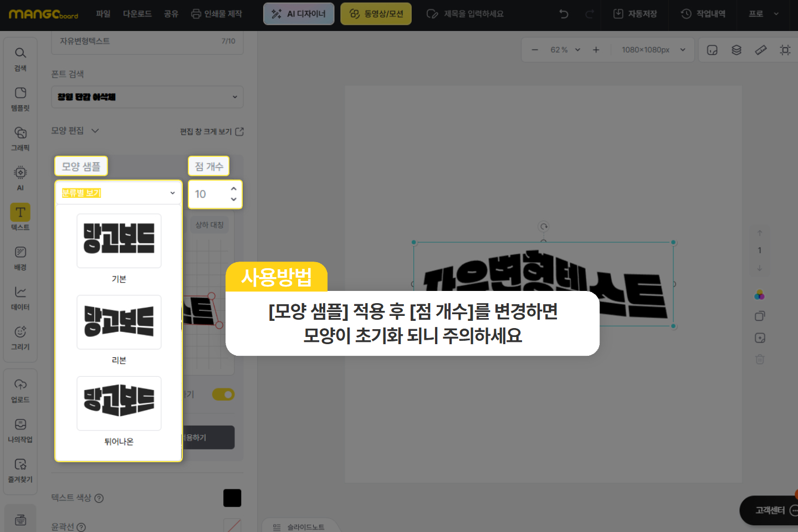Click 편집 창 크게 보기 link
This screenshot has height=532, width=798.
[211, 131]
